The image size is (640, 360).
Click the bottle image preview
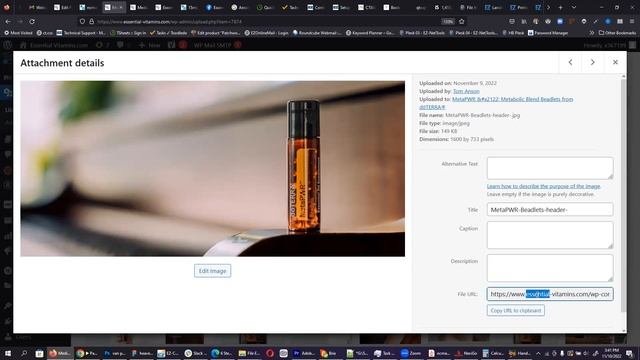(213, 169)
